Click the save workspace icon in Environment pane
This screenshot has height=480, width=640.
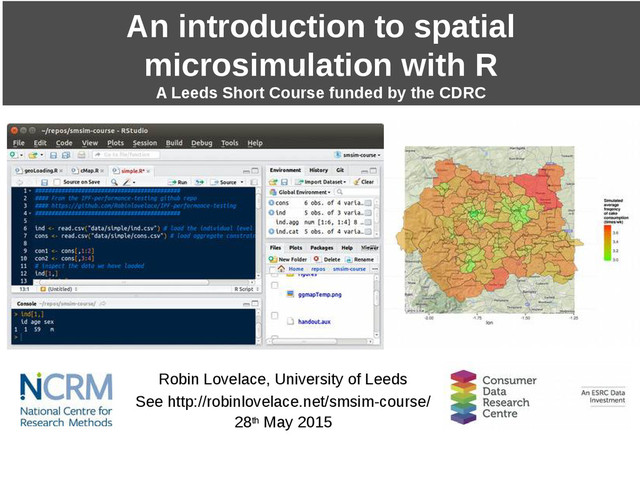pos(284,182)
